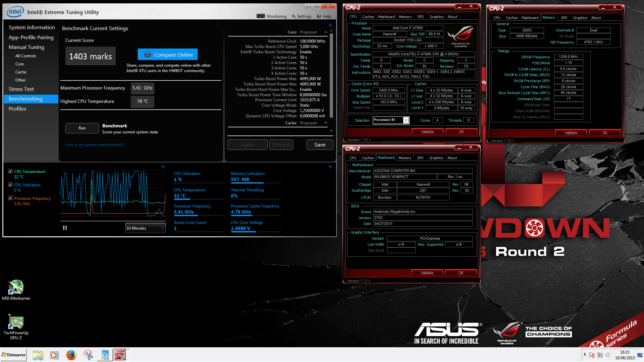
Task: Select the TechPowerUp GPU-Z desktop icon
Action: tap(16, 327)
